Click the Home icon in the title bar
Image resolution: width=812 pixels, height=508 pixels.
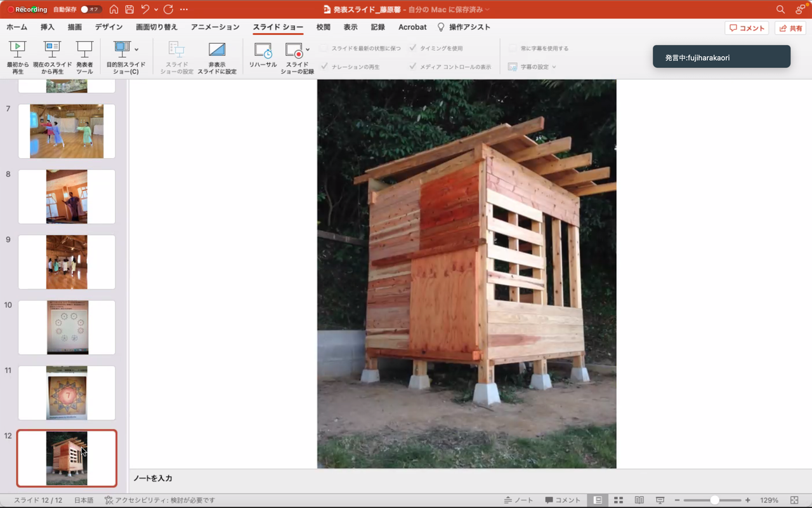(114, 10)
